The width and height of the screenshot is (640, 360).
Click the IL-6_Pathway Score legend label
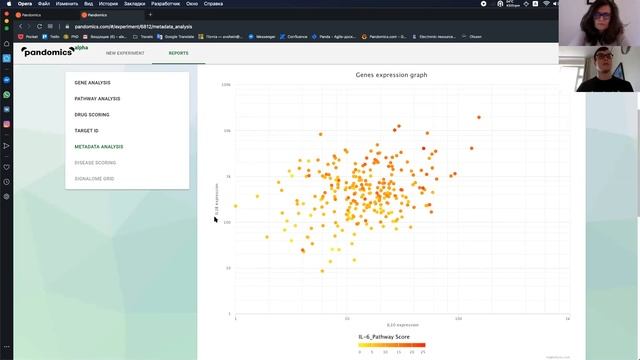click(384, 337)
